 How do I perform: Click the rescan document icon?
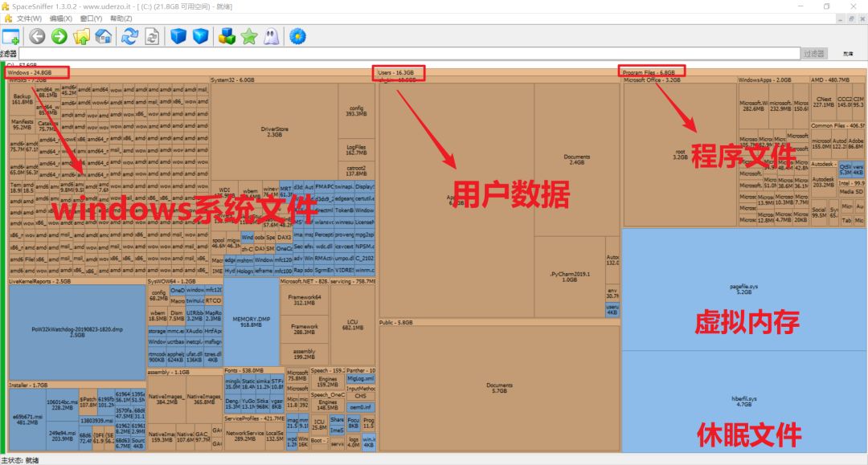152,36
